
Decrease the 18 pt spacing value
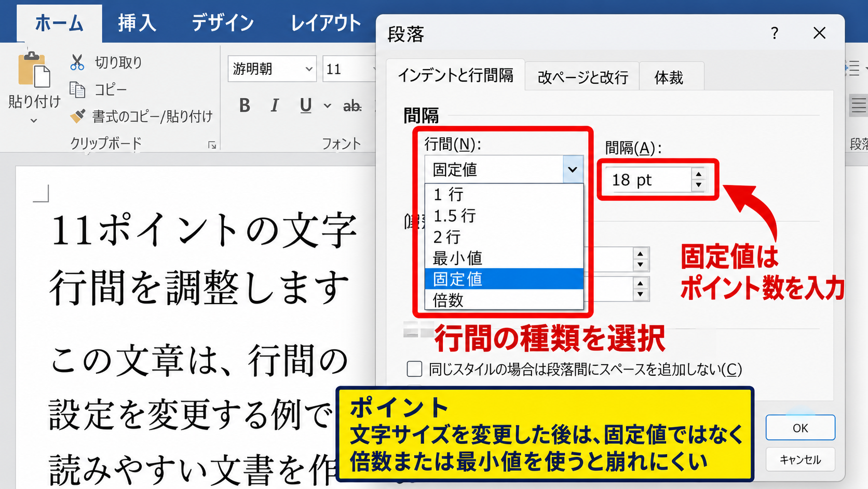click(x=699, y=185)
